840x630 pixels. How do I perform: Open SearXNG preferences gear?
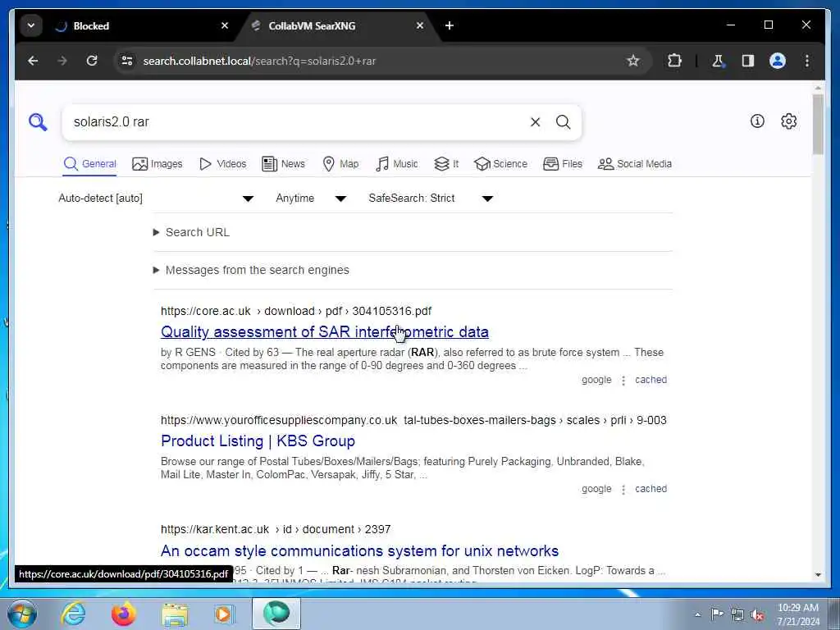(x=788, y=121)
